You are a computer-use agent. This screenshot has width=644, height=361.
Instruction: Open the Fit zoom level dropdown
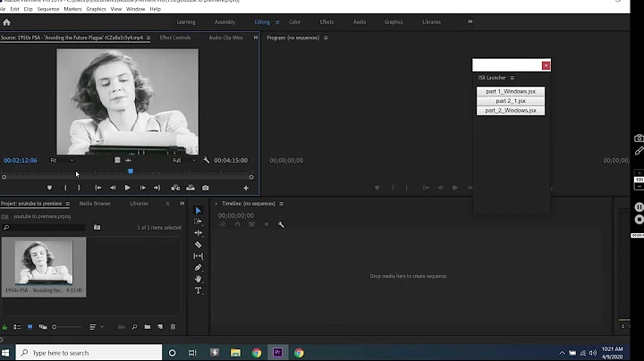click(x=62, y=161)
